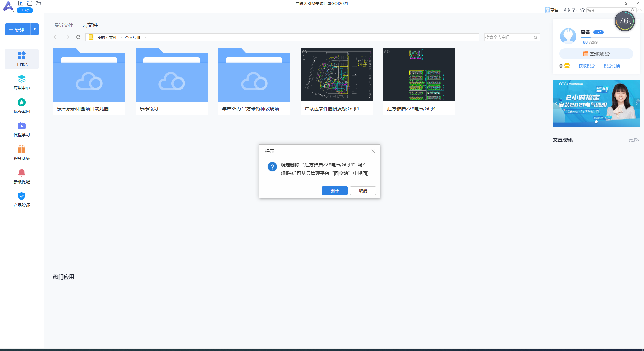
Task: Click the helmet user avatar
Action: (568, 36)
